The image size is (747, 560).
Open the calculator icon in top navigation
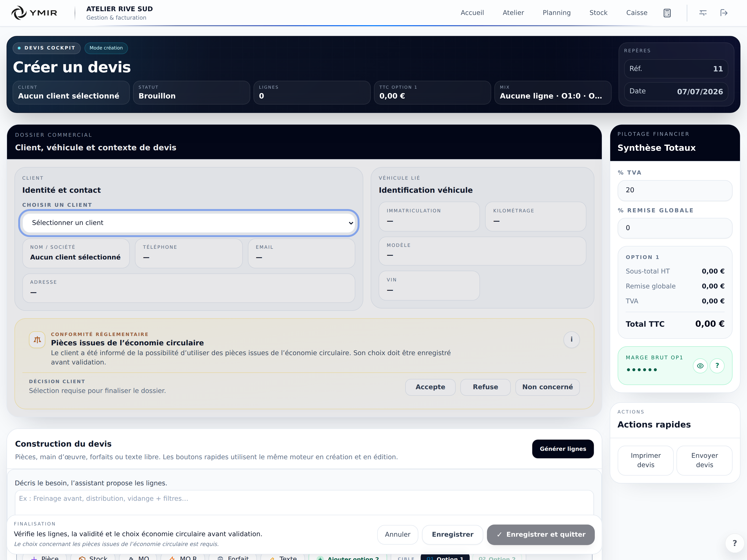tap(667, 13)
